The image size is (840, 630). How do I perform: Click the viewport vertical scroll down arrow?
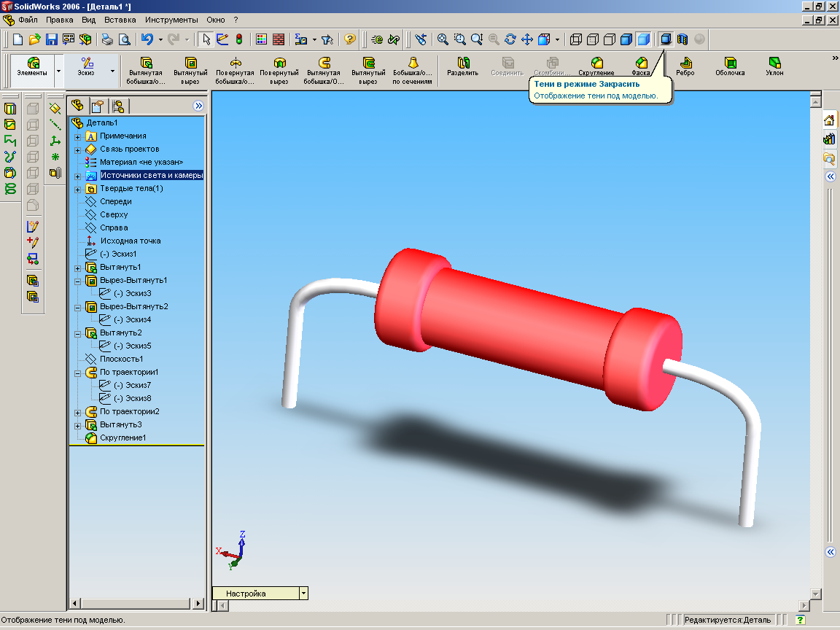tap(815, 594)
